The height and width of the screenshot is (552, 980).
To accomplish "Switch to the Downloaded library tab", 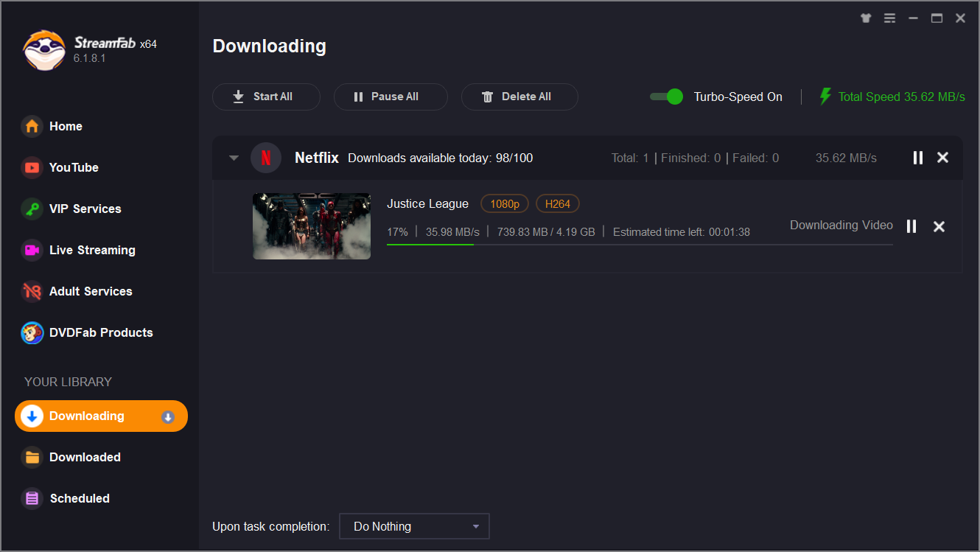I will pos(85,457).
